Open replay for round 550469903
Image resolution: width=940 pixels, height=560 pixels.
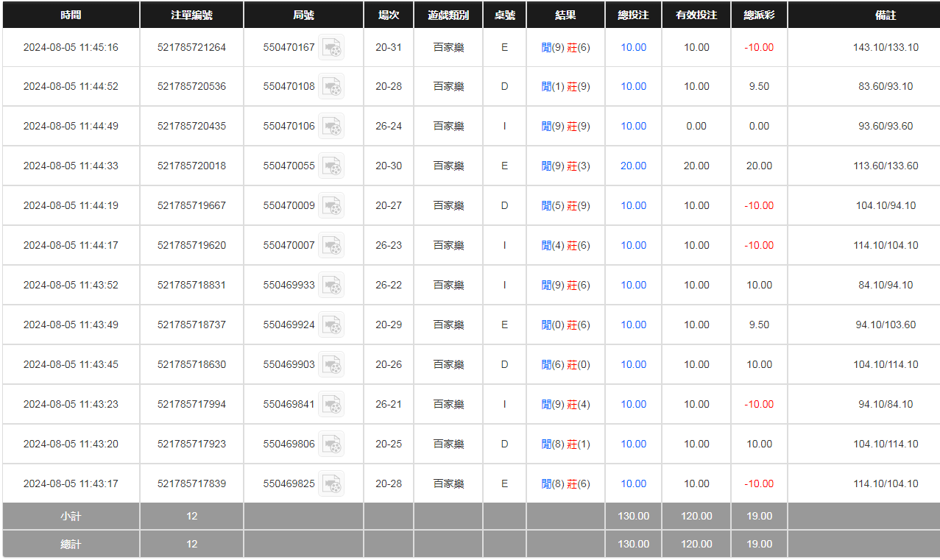click(331, 365)
